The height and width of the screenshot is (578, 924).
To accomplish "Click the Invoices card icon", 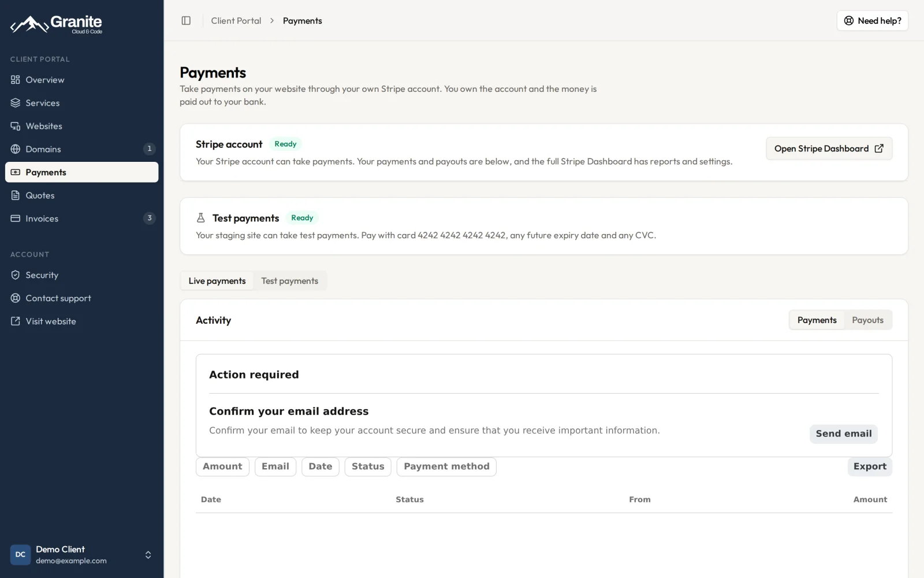I will pyautogui.click(x=16, y=218).
